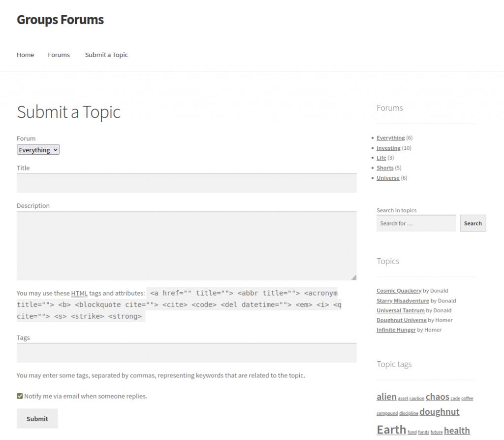Click the Search in topics field
Screen dimensions: 504x440
click(416, 223)
